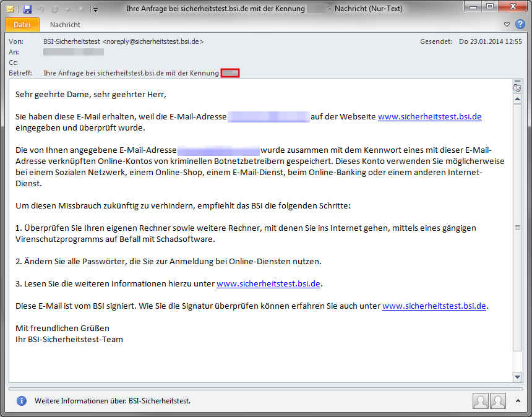Click the Save icon in quick access toolbar

point(27,9)
